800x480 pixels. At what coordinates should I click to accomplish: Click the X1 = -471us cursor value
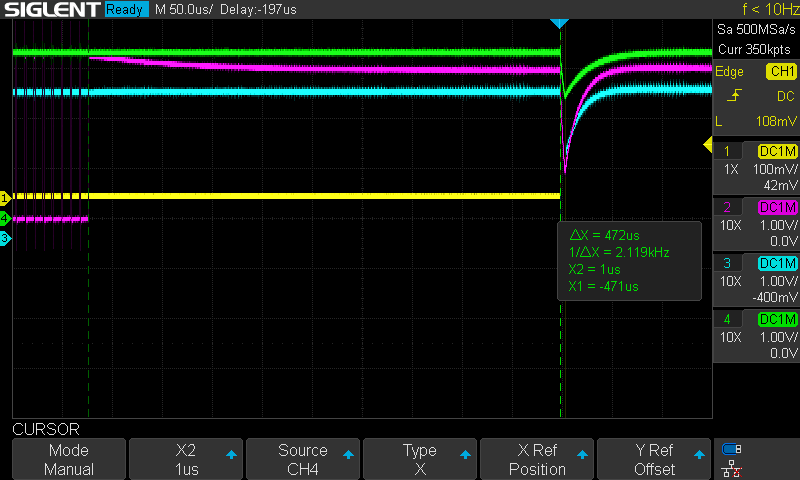coord(604,286)
